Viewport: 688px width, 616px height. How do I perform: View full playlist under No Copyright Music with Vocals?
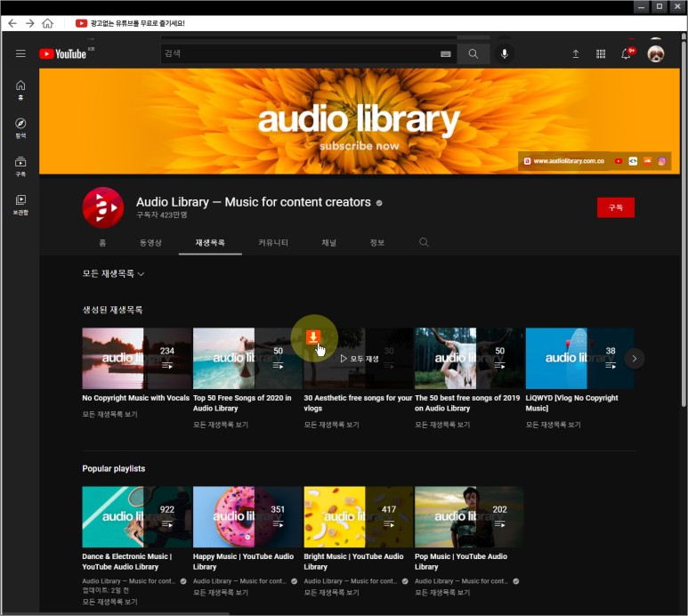pyautogui.click(x=109, y=414)
